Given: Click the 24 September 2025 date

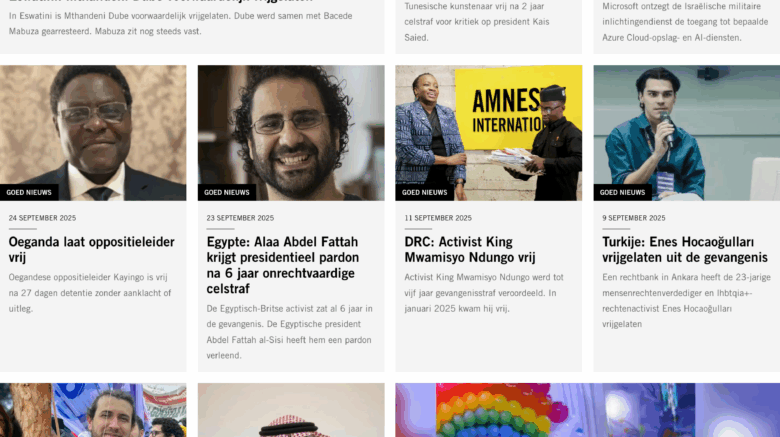Looking at the screenshot, I should [x=42, y=218].
